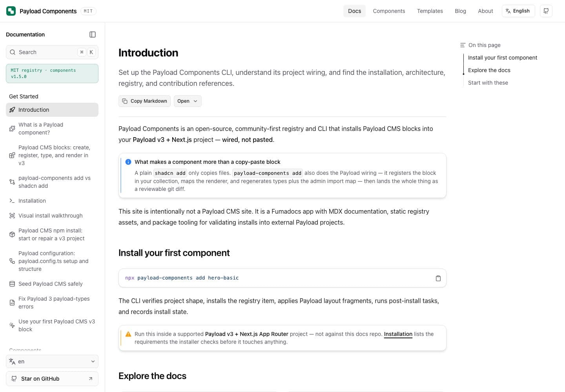Click the 'Documentation' sidebar title

click(25, 34)
